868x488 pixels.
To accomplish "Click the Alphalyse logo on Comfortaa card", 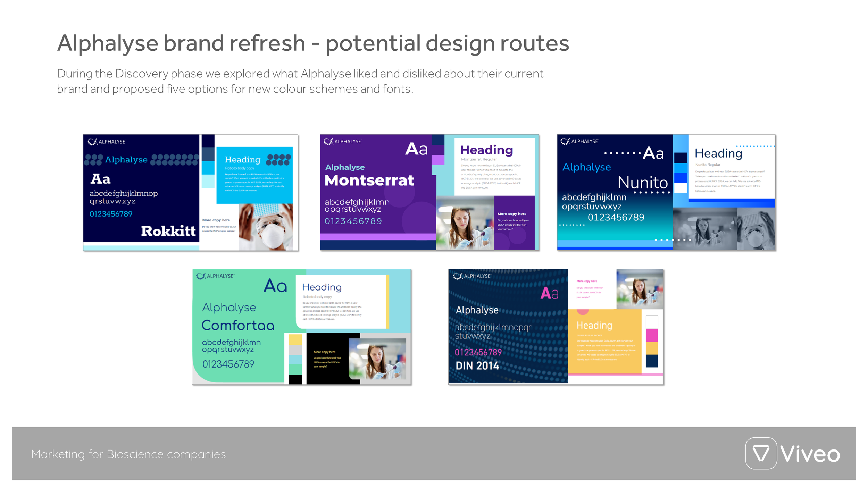I will (x=215, y=276).
